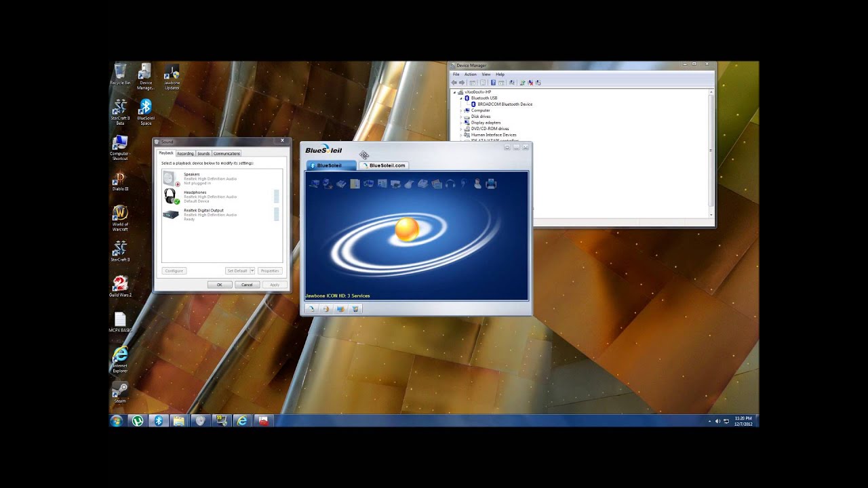Image resolution: width=868 pixels, height=488 pixels.
Task: Open the Help menu in Device Manager
Action: pos(500,74)
